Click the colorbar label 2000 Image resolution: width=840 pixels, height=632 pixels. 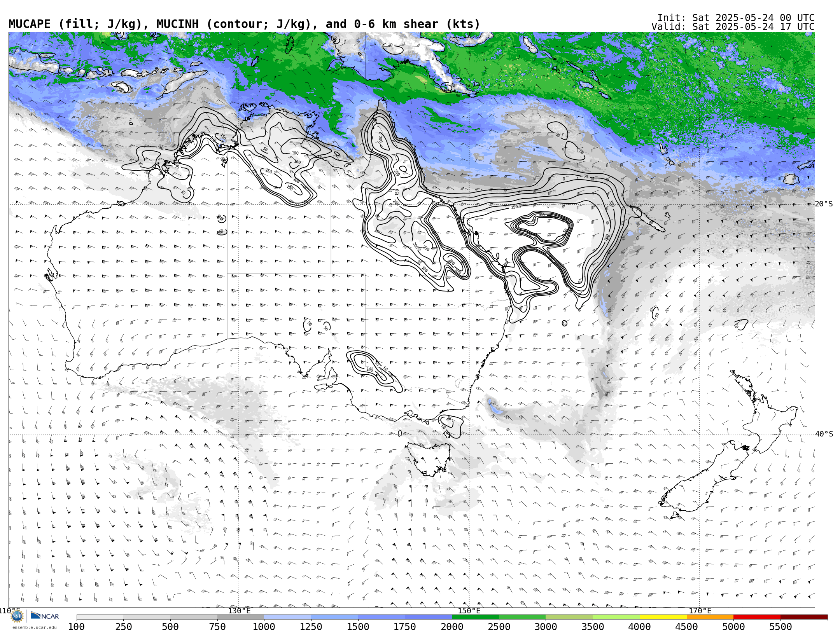tap(452, 627)
